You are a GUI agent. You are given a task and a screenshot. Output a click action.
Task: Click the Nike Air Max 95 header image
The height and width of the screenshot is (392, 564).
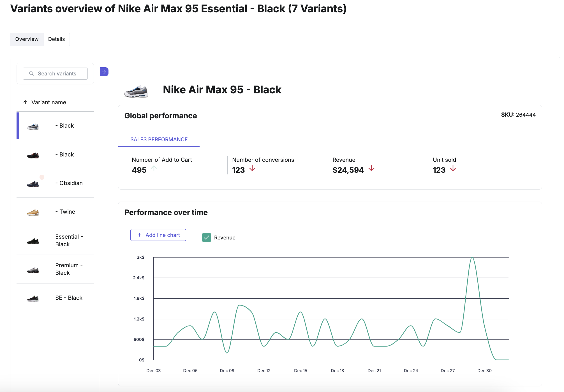click(x=136, y=91)
